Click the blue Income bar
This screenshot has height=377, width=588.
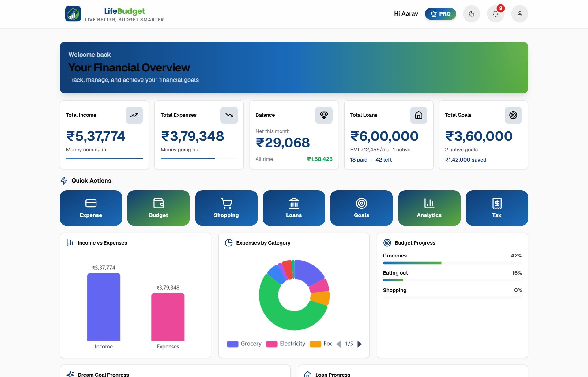[104, 307]
